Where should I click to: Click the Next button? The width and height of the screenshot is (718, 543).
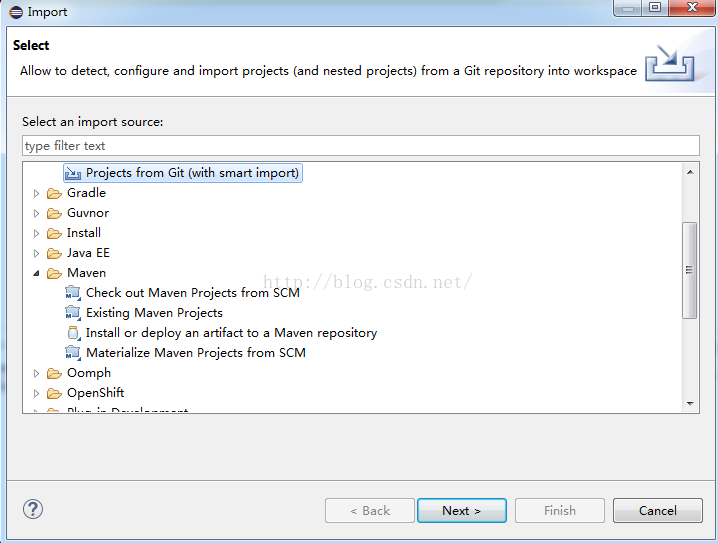(x=462, y=510)
